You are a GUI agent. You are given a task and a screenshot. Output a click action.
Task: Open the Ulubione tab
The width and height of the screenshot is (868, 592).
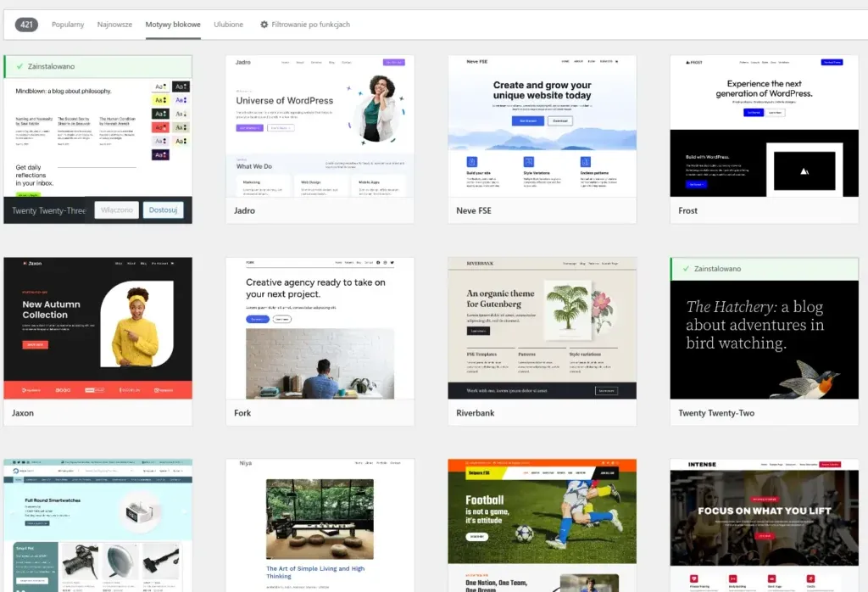228,25
